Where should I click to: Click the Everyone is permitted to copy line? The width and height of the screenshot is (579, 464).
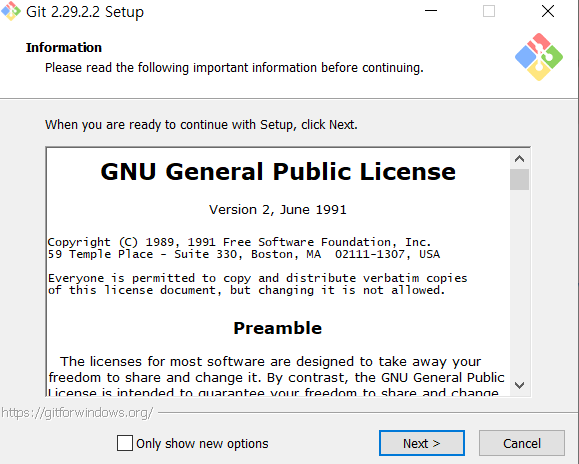257,278
